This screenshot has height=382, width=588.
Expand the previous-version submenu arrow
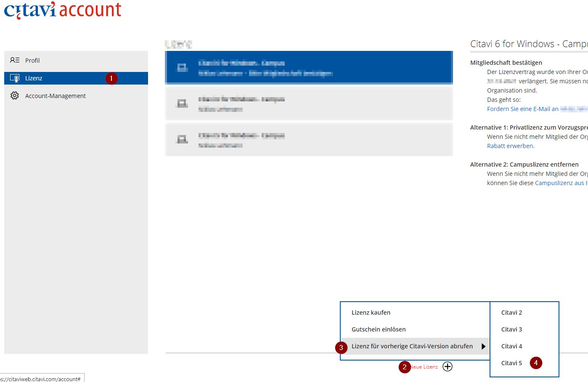point(484,346)
